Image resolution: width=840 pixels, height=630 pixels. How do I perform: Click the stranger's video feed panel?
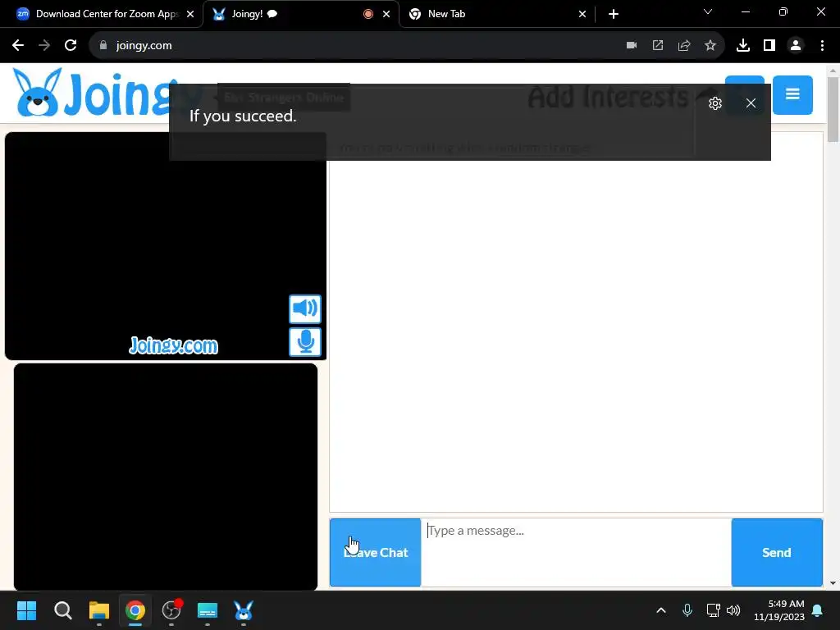[166, 246]
